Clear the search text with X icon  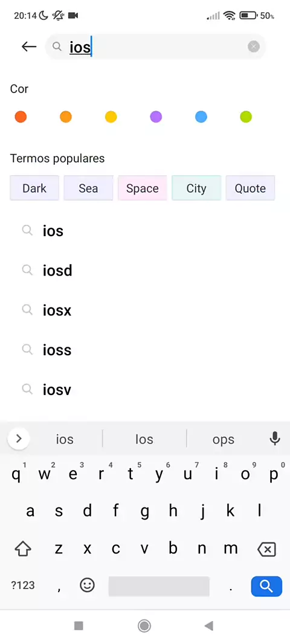[253, 47]
